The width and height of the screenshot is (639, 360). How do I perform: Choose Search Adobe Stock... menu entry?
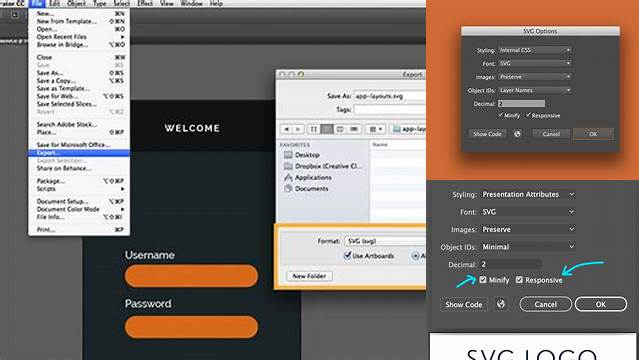tap(79, 124)
